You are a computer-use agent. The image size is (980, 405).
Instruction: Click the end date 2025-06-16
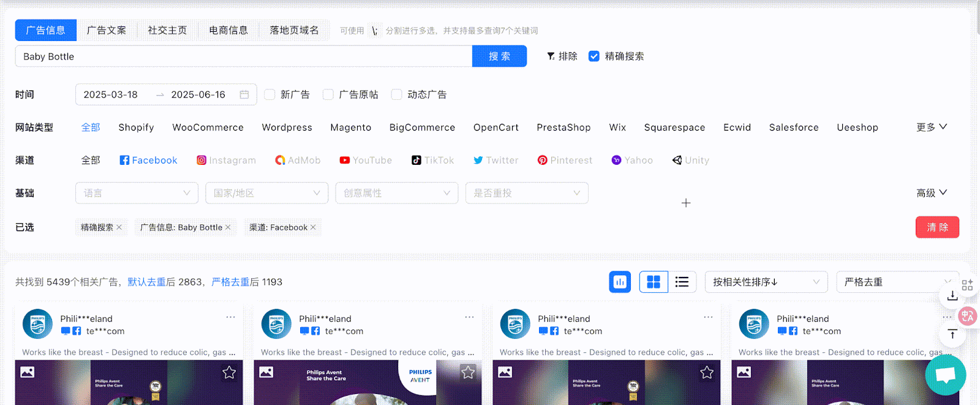[x=198, y=94]
